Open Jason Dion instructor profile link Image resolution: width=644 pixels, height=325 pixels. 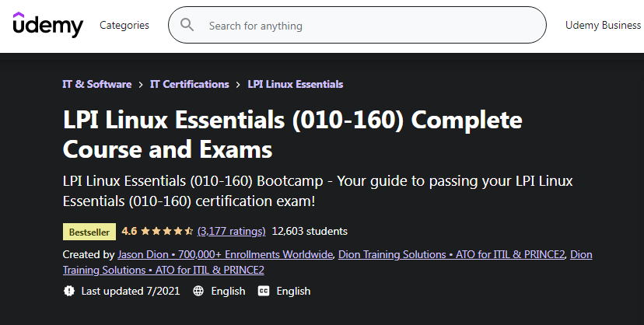click(225, 255)
